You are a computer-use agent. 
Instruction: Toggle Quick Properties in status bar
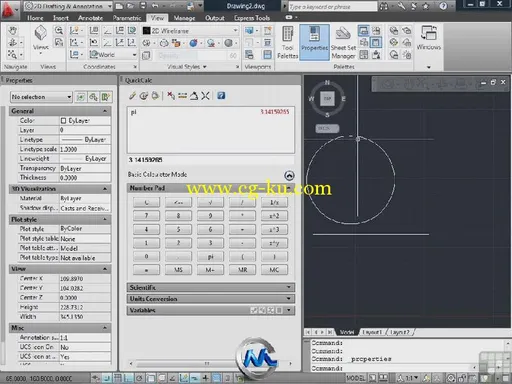(227, 378)
